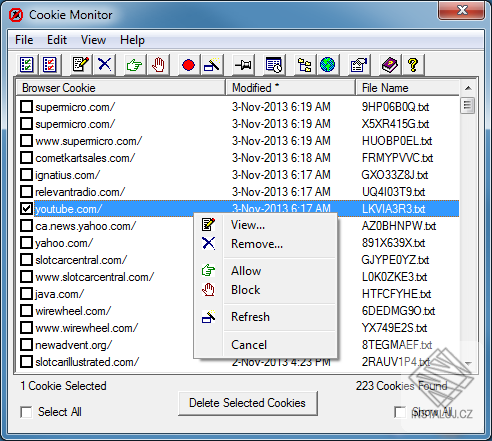Image resolution: width=492 pixels, height=441 pixels.
Task: Click the pushpin toolbar icon
Action: pyautogui.click(x=243, y=65)
